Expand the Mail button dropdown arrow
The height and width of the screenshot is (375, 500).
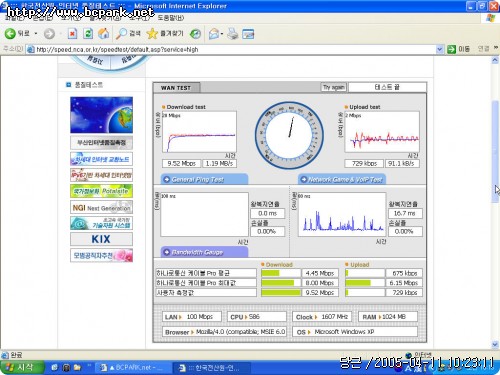point(222,34)
